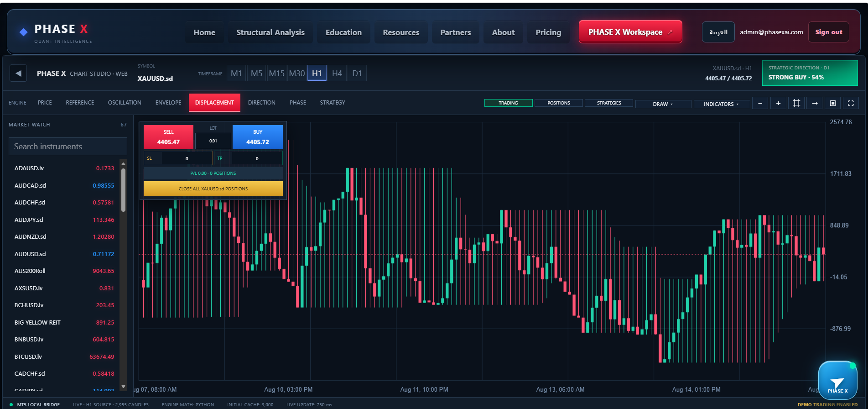The height and width of the screenshot is (409, 868).
Task: Open the DRAW dropdown menu
Action: [x=663, y=104]
